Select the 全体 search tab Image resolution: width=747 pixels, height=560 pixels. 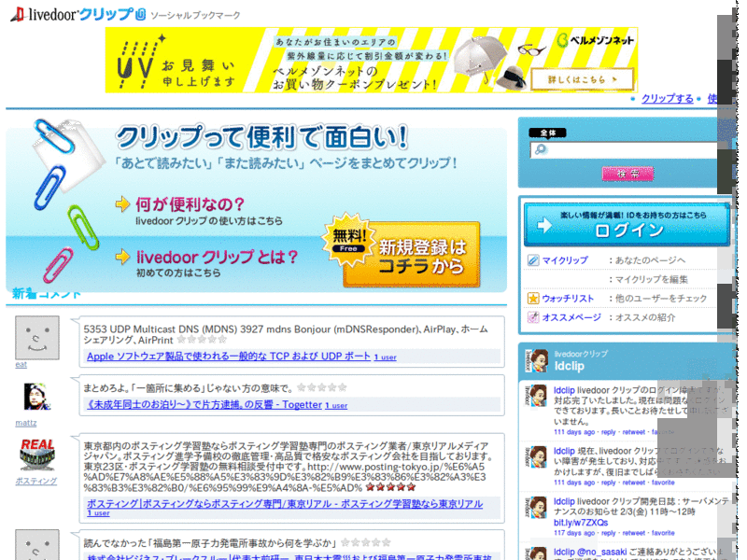coord(548,133)
